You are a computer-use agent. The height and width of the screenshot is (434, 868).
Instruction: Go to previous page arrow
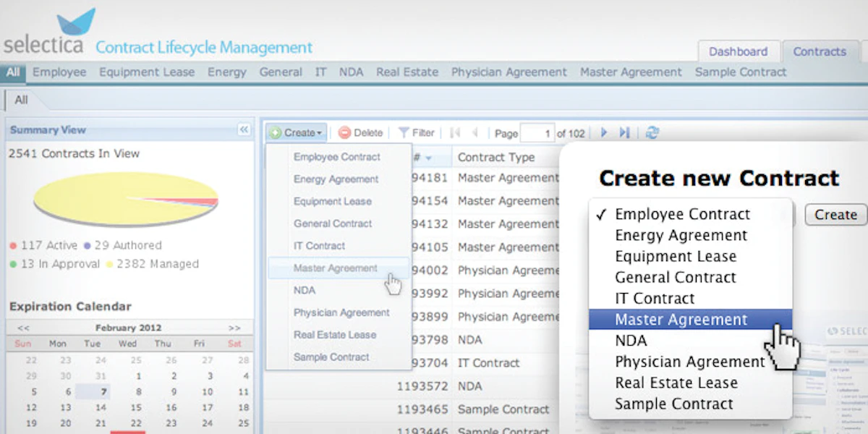click(x=475, y=132)
